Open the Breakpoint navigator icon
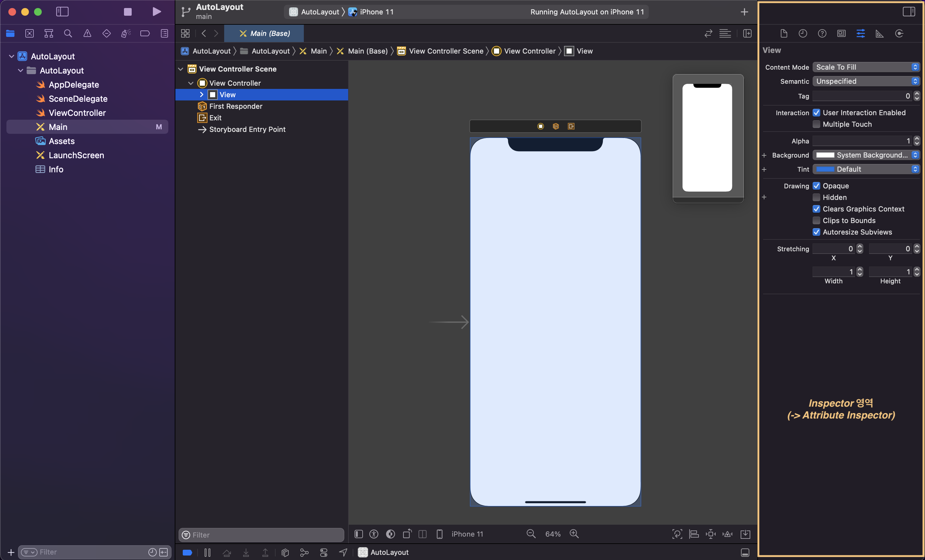Viewport: 925px width, 560px height. tap(145, 33)
